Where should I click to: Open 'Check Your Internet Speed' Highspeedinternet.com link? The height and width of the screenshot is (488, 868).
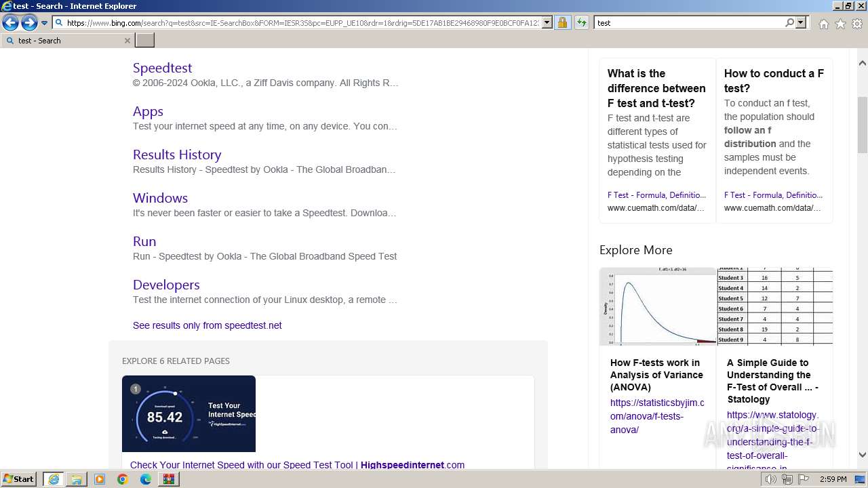(297, 465)
